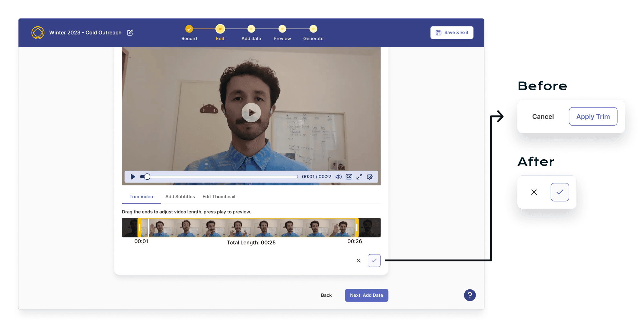Open video settings gear icon
Viewport: 644px width, 328px height.
370,177
